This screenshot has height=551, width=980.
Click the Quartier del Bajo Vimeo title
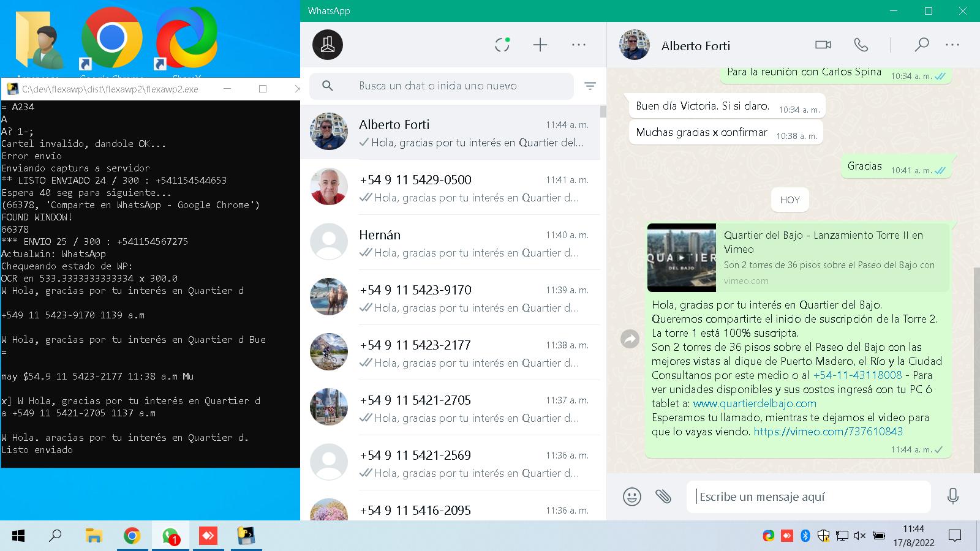pyautogui.click(x=824, y=242)
